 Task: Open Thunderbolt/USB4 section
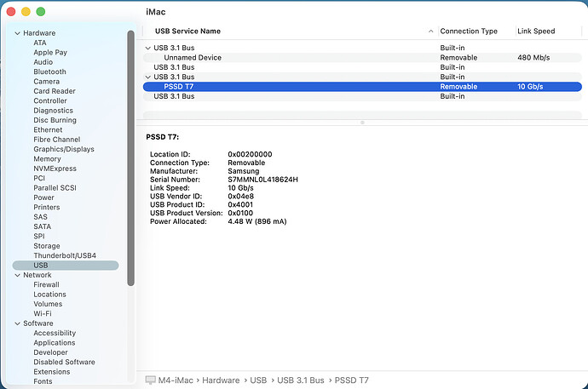coord(65,255)
